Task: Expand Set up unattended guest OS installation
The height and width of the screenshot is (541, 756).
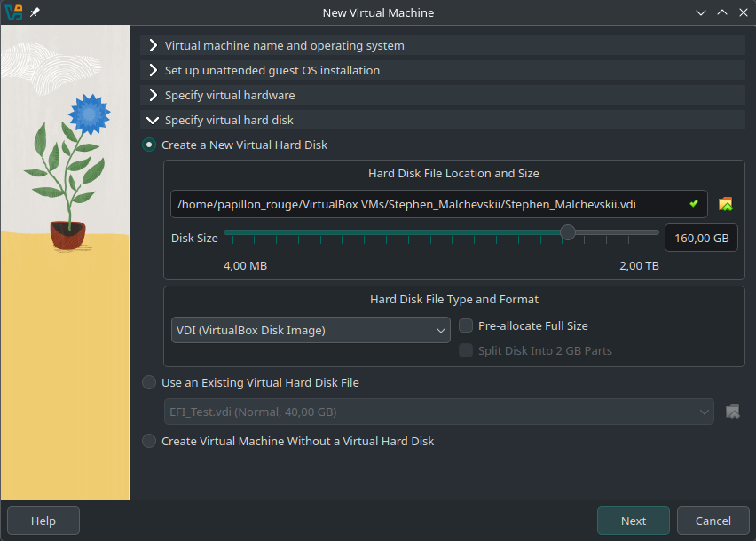Action: pyautogui.click(x=272, y=70)
